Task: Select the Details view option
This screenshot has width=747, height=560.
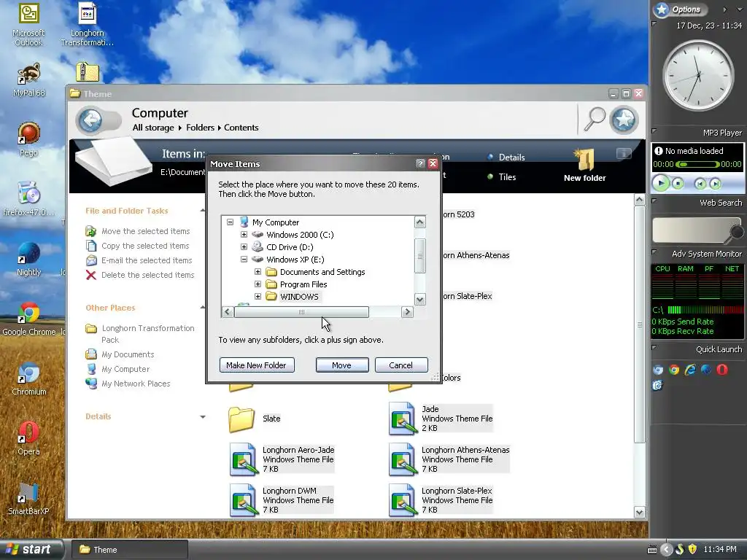Action: [x=511, y=157]
